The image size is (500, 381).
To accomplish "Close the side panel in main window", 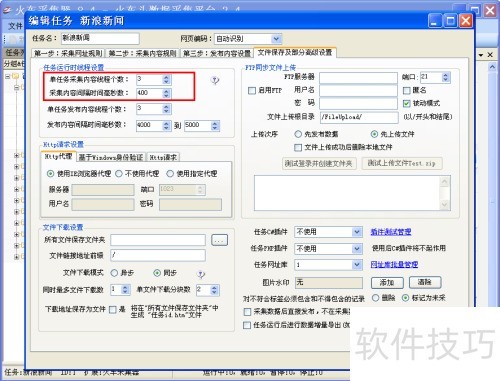I will coord(490,55).
